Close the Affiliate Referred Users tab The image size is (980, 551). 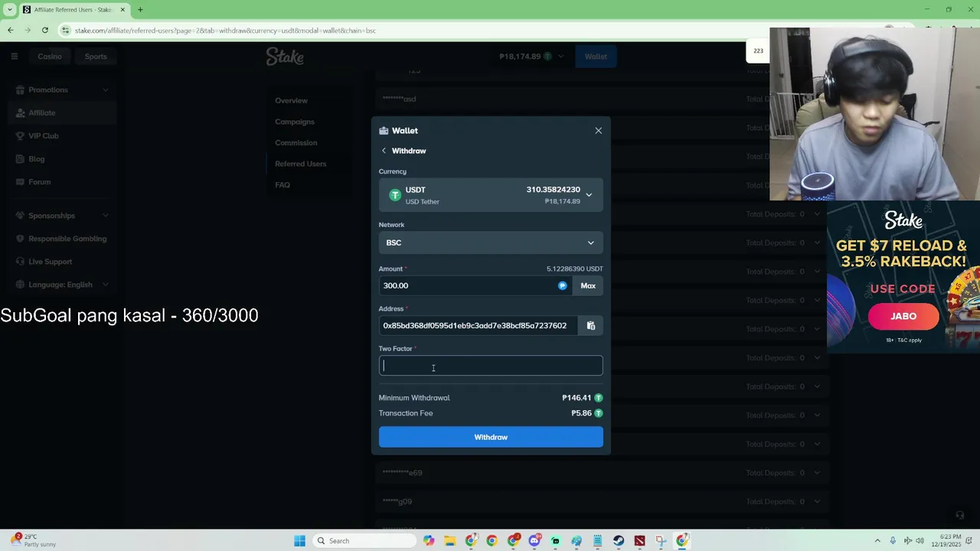pyautogui.click(x=122, y=10)
